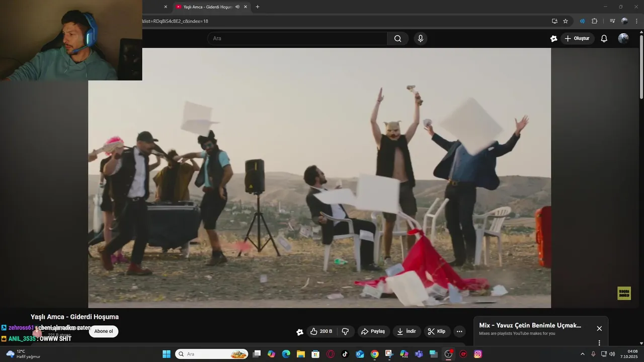Open Microsoft Teams from the taskbar

[x=419, y=354]
